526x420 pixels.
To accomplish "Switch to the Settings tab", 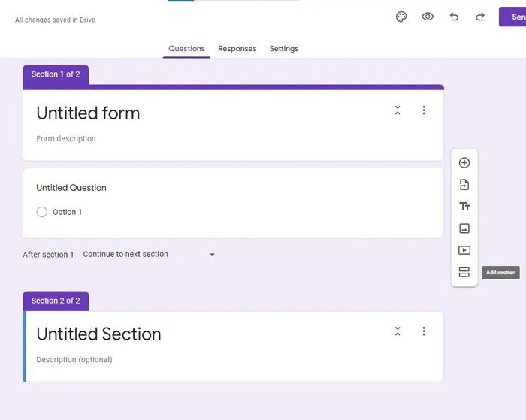I will click(x=283, y=49).
